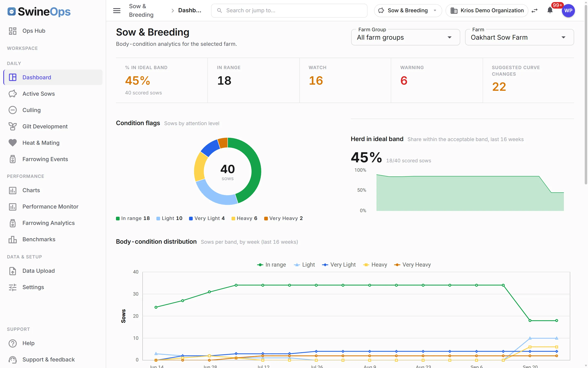Open the Benchmarks page
Viewport: 588px width, 368px height.
pos(53,239)
